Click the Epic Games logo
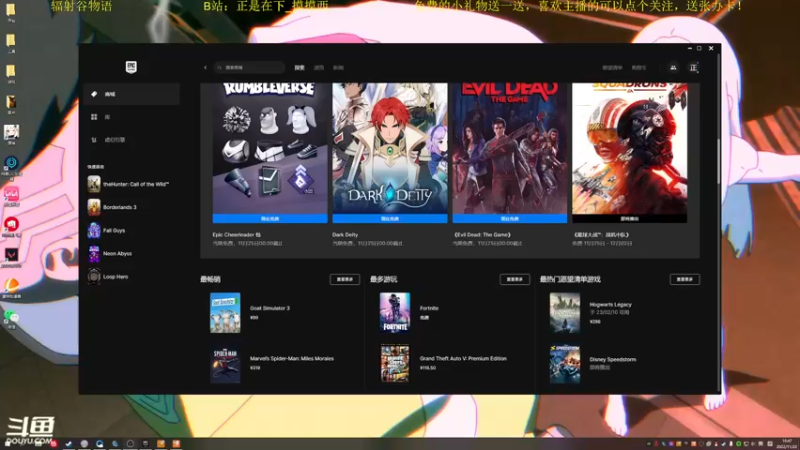Screen dimensions: 800x450 point(131,67)
